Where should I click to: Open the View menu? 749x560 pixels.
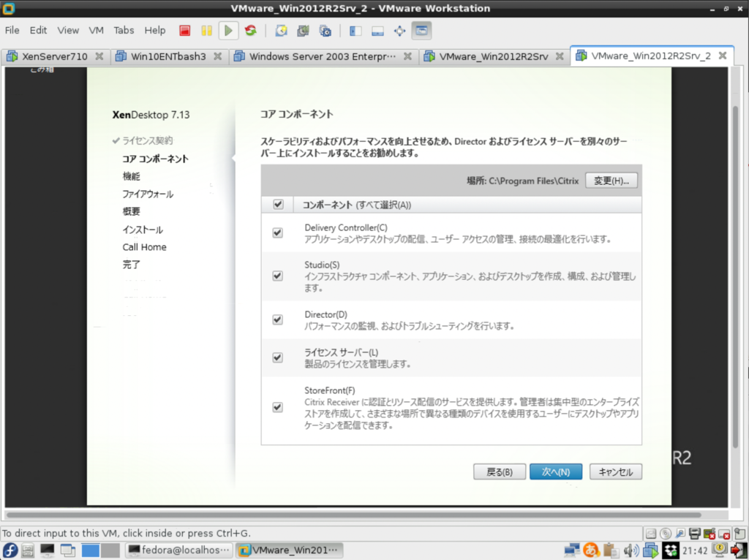point(68,30)
